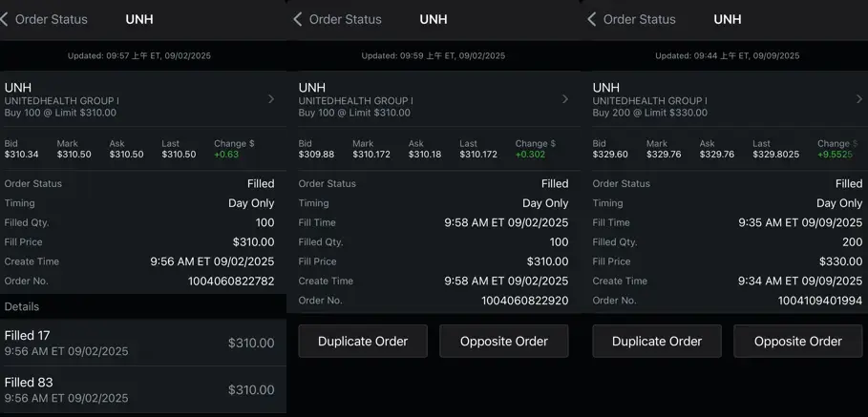Image resolution: width=868 pixels, height=417 pixels.
Task: Select order number 1004109401994
Action: point(820,301)
